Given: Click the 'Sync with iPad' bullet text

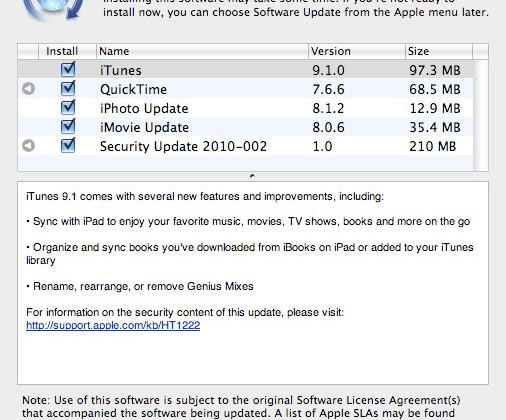Looking at the screenshot, I should point(248,222).
